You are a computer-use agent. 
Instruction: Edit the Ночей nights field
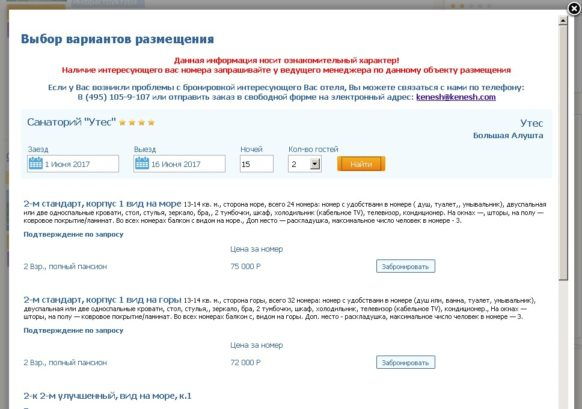[256, 164]
